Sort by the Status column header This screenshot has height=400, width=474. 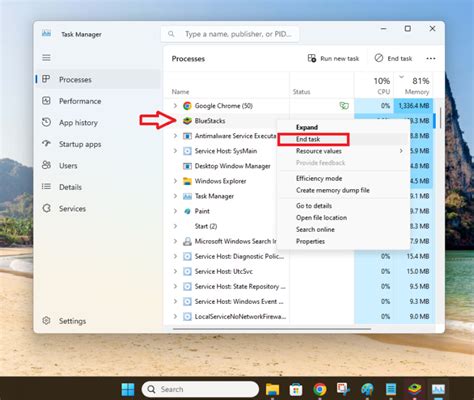tap(322, 85)
